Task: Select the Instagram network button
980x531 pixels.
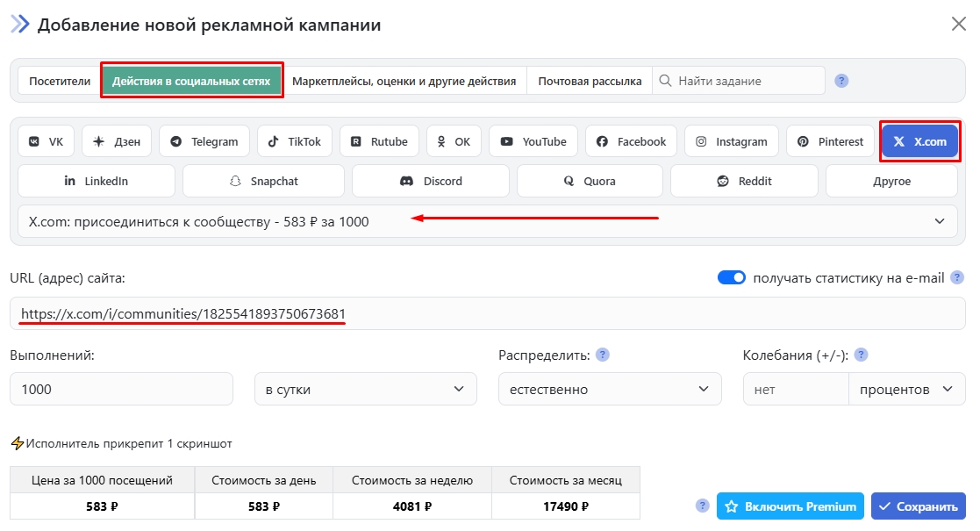Action: (732, 141)
